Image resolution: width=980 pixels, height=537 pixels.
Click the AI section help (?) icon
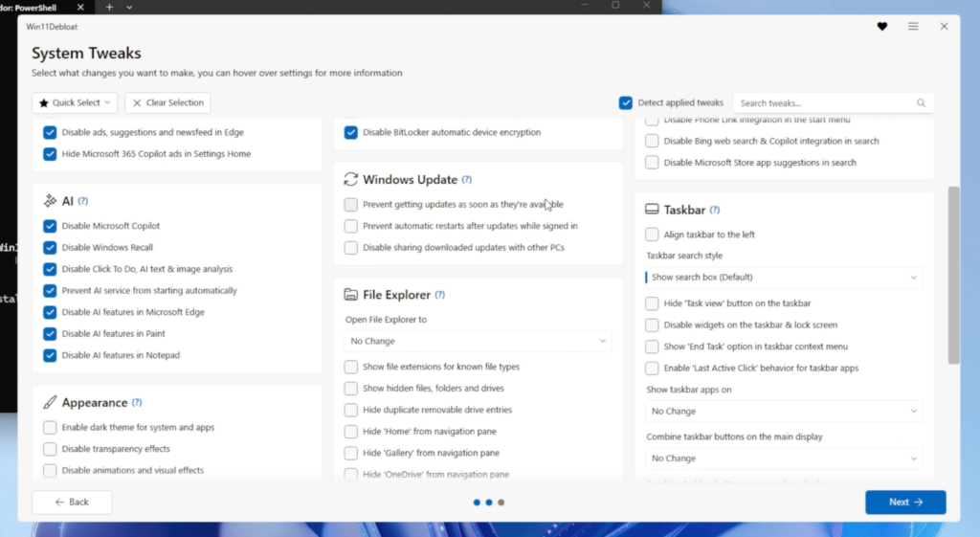coord(83,201)
